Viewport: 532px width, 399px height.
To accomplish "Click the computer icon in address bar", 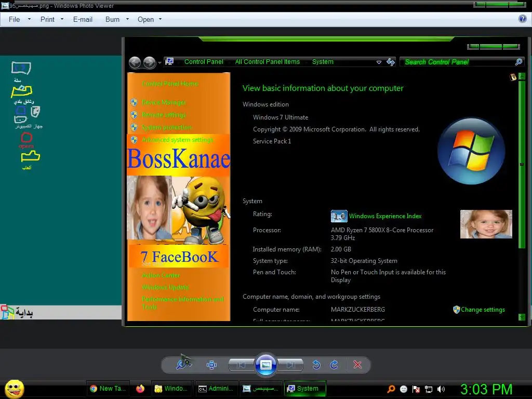I will click(169, 62).
